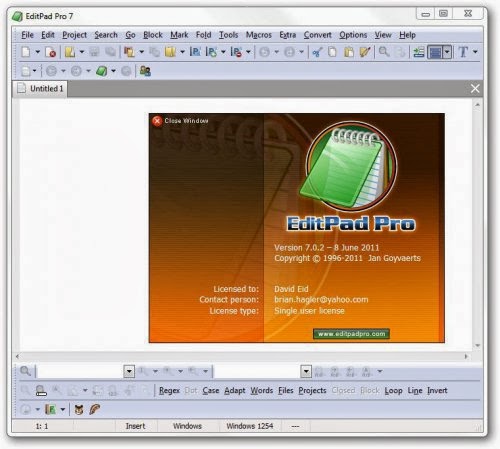Screen dimensions: 500x449
Task: Click the green regex book icon in bottom toolbar
Action: point(50,409)
